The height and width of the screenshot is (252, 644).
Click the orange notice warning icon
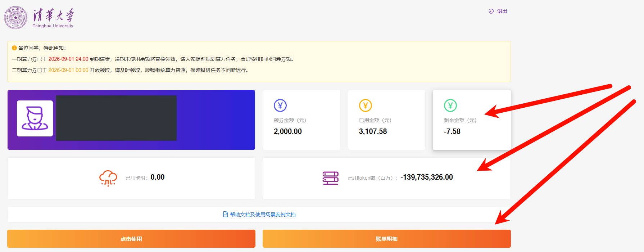(14, 48)
